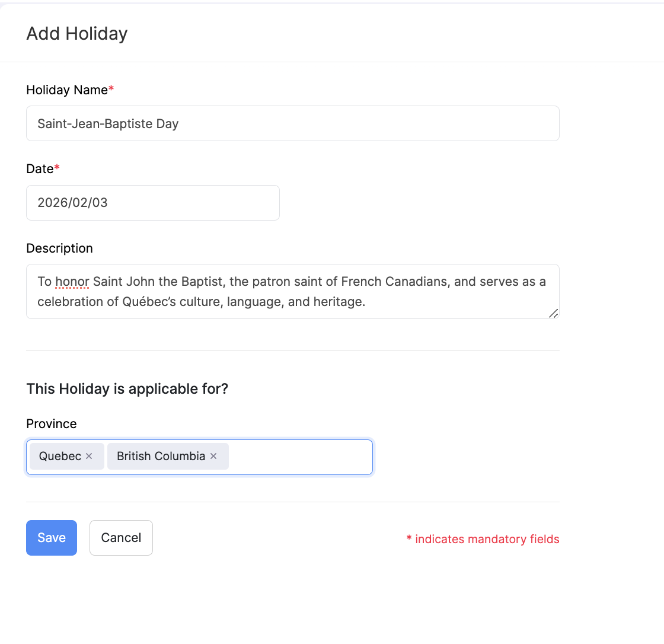Click the Province field label
The width and height of the screenshot is (664, 644).
coord(52,424)
